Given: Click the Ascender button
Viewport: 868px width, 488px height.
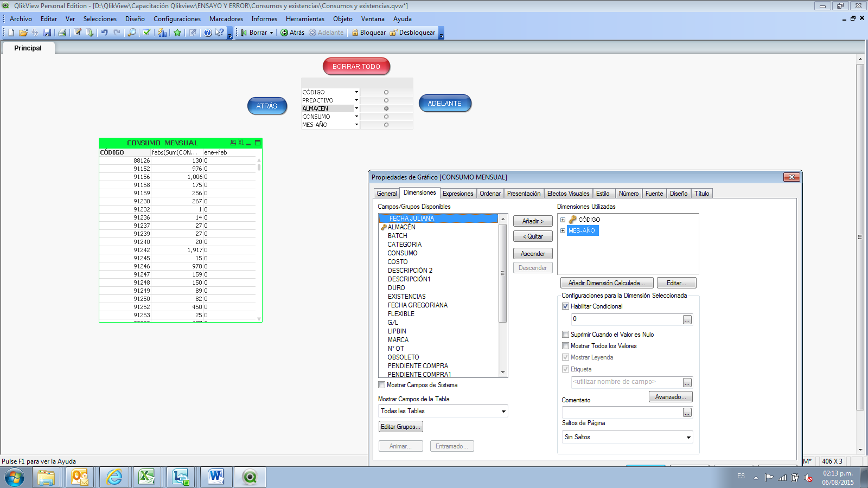Looking at the screenshot, I should tap(533, 254).
